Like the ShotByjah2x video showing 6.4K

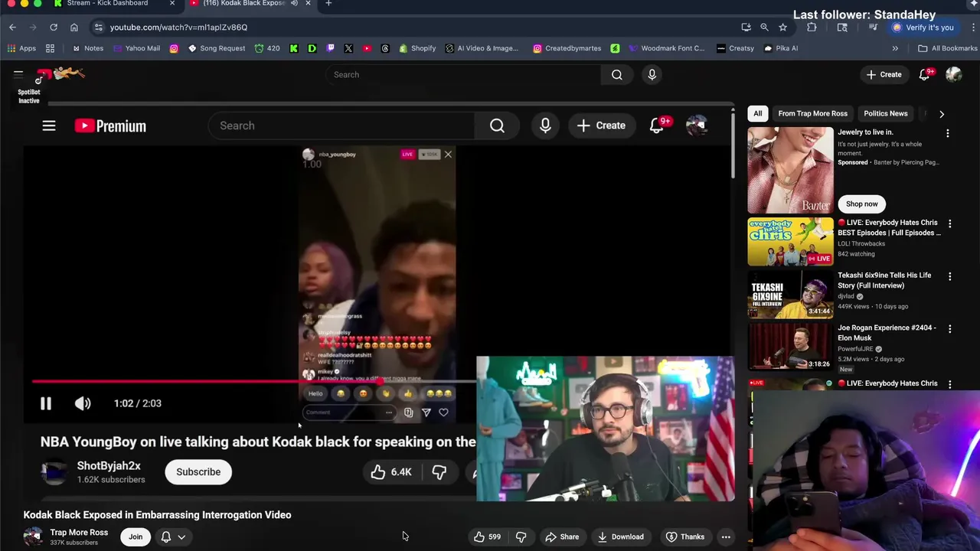(391, 472)
